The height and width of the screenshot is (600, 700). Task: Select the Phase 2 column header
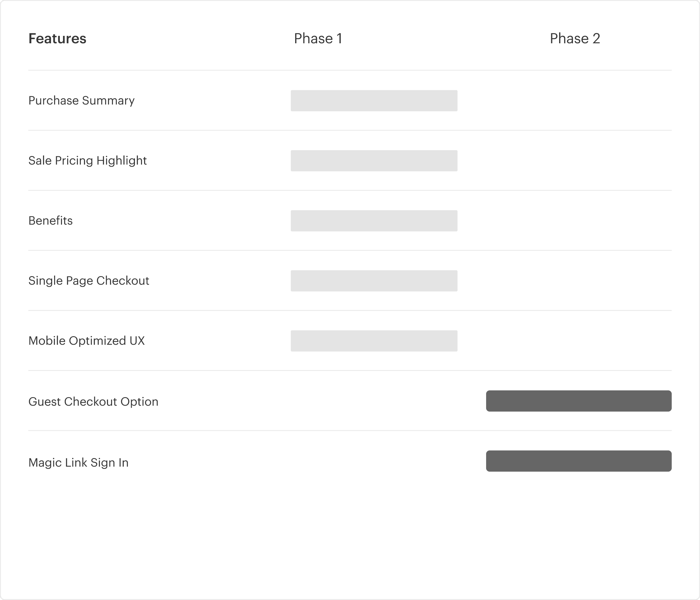tap(575, 39)
